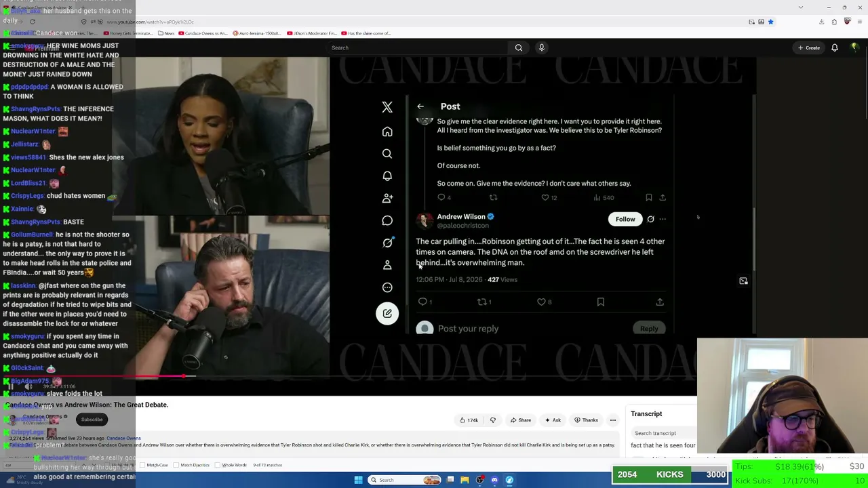Bookmark star in the browser address bar

(x=770, y=22)
